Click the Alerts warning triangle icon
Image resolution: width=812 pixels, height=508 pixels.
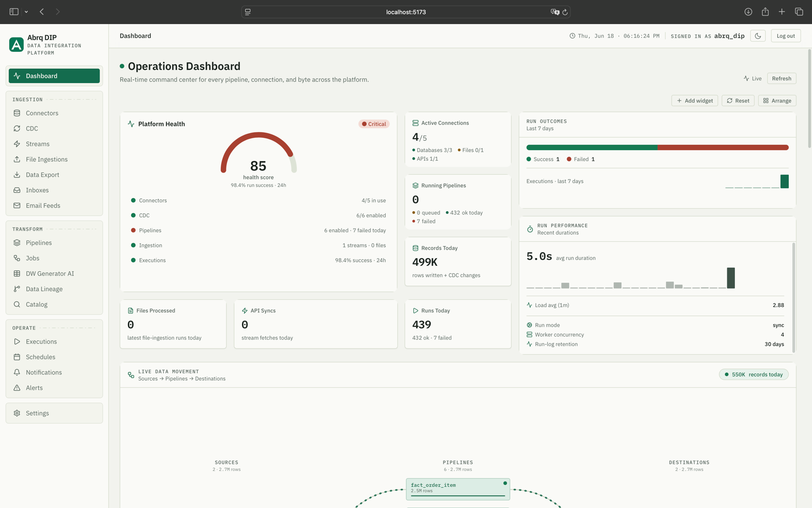17,388
